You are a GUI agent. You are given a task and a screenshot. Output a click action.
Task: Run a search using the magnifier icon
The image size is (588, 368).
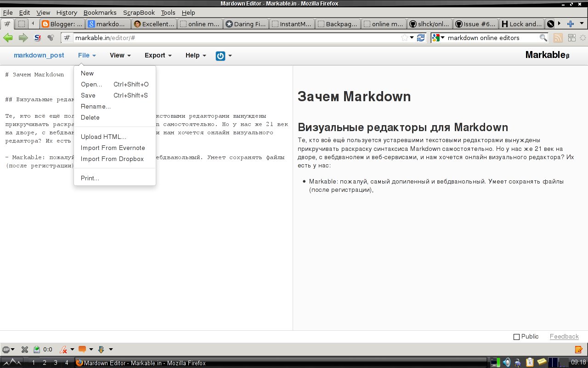[543, 38]
